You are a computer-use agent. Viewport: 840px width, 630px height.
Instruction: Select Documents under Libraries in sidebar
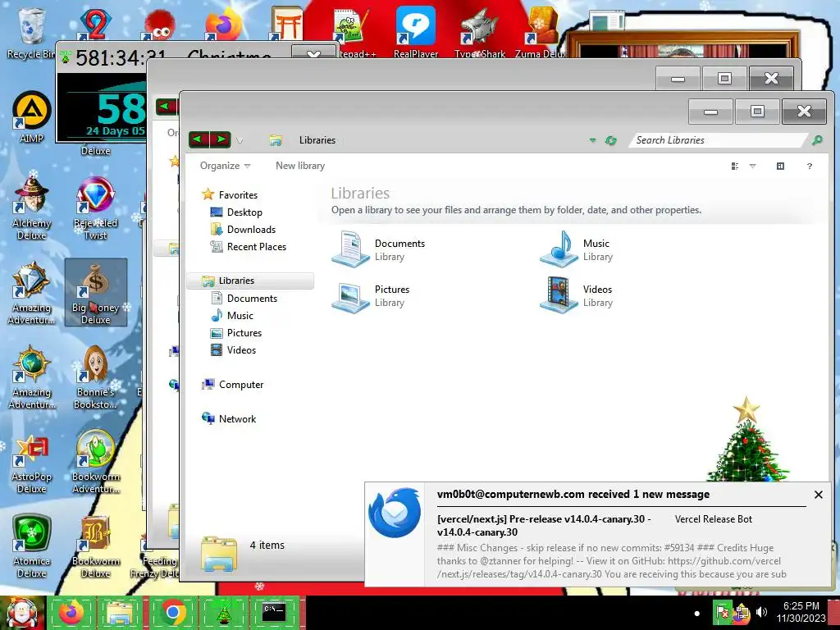coord(252,299)
